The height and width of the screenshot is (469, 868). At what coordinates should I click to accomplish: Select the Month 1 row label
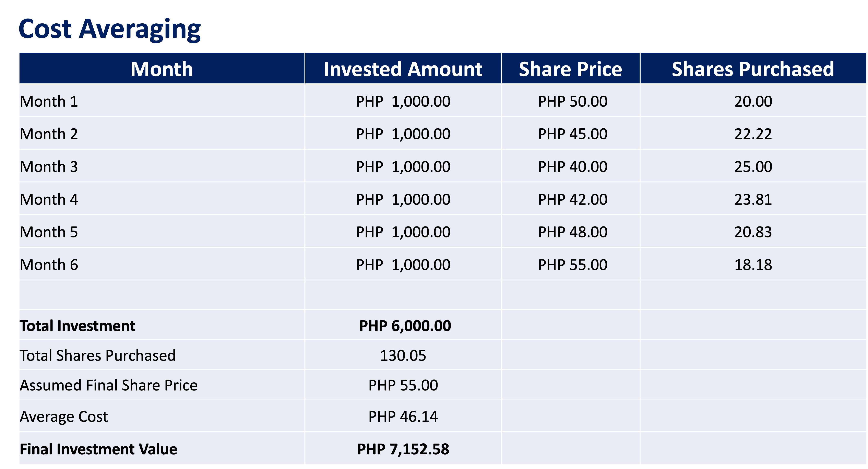coord(49,101)
